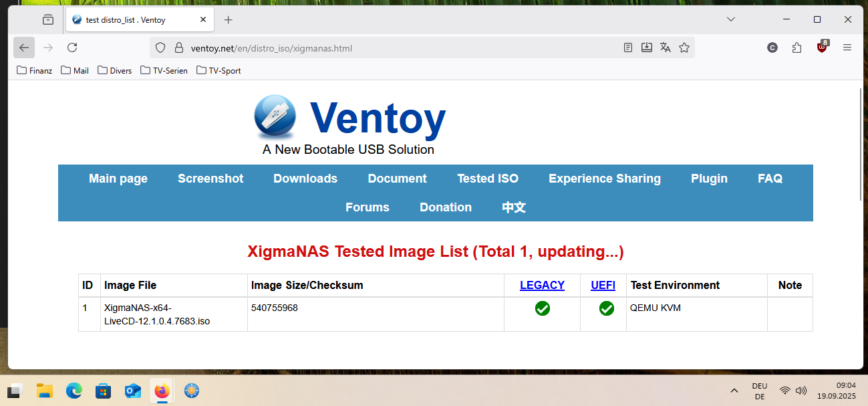The width and height of the screenshot is (868, 406).
Task: Open the account icon in the toolbar
Action: tap(772, 47)
